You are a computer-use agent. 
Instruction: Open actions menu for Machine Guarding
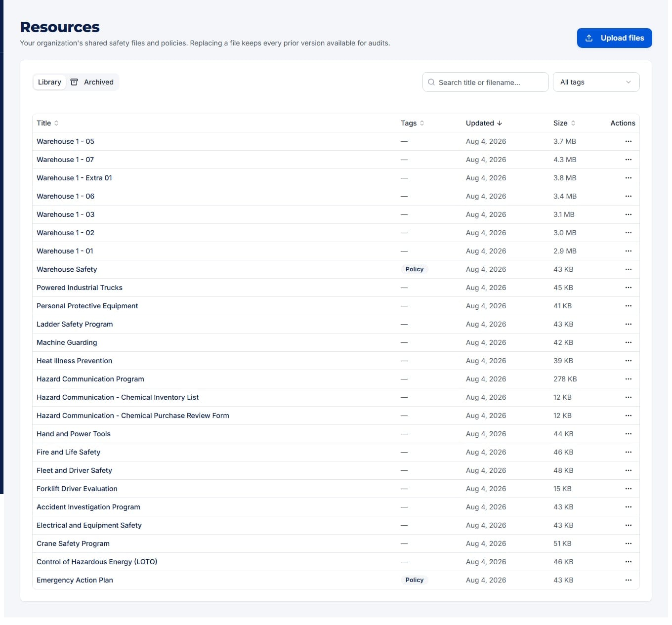point(628,342)
